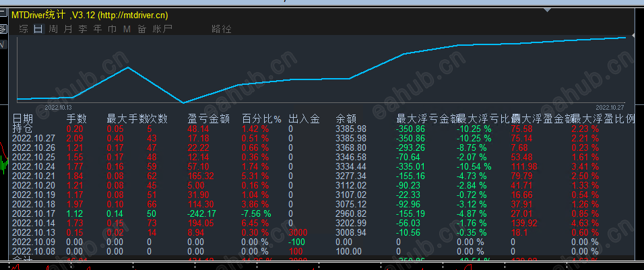Click 139.92 in the 2022.10.14 row
This screenshot has width=644, height=270.
(524, 223)
